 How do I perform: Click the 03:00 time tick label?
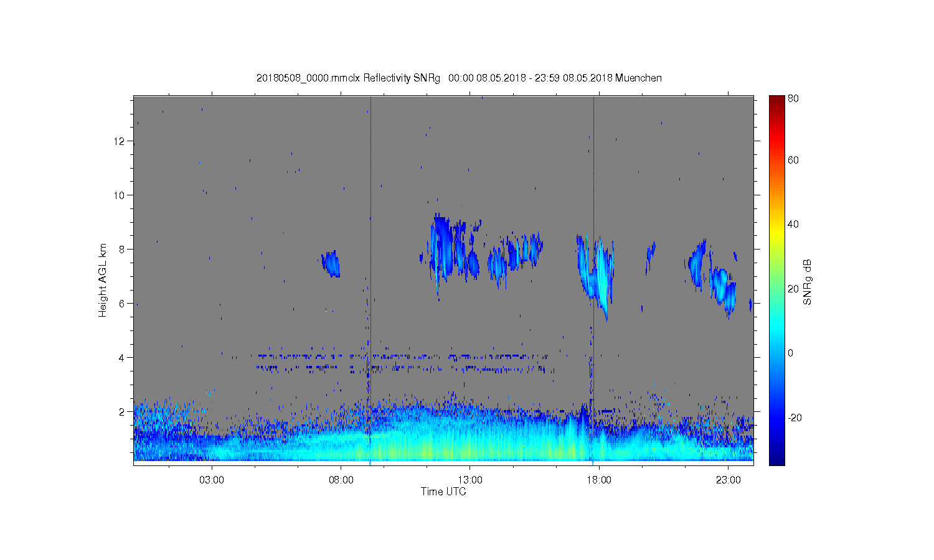pos(212,480)
